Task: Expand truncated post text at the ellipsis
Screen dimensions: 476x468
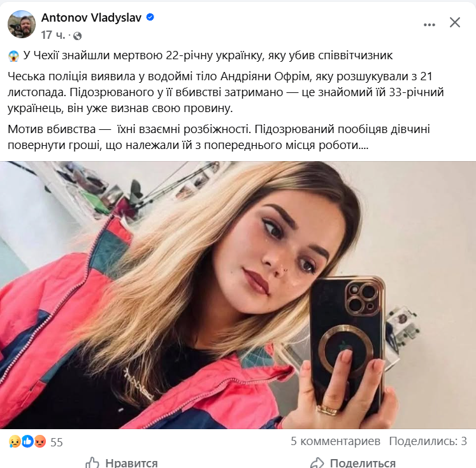Action: point(363,146)
